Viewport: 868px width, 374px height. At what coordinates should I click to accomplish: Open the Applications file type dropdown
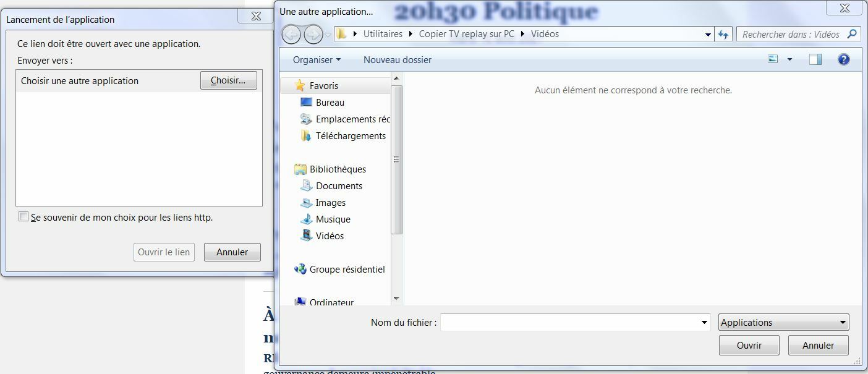pyautogui.click(x=784, y=322)
